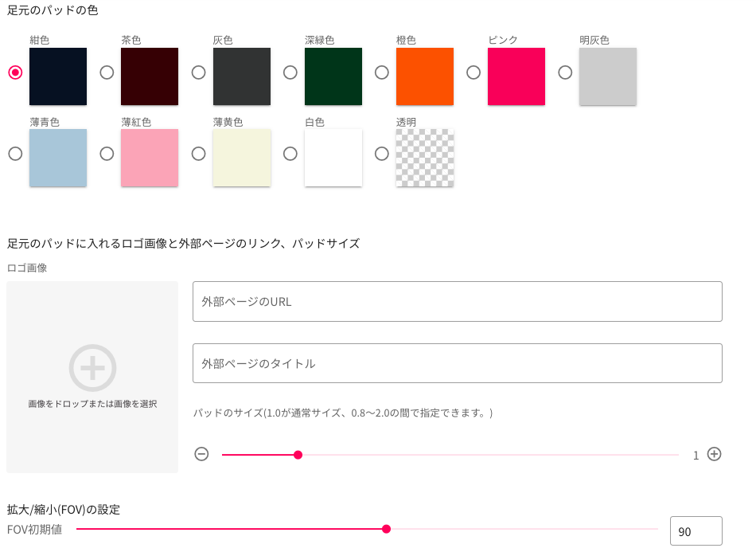Click 画像をドロップまたは画像を選択 text
Viewport: 756px width, 548px height.
click(92, 404)
